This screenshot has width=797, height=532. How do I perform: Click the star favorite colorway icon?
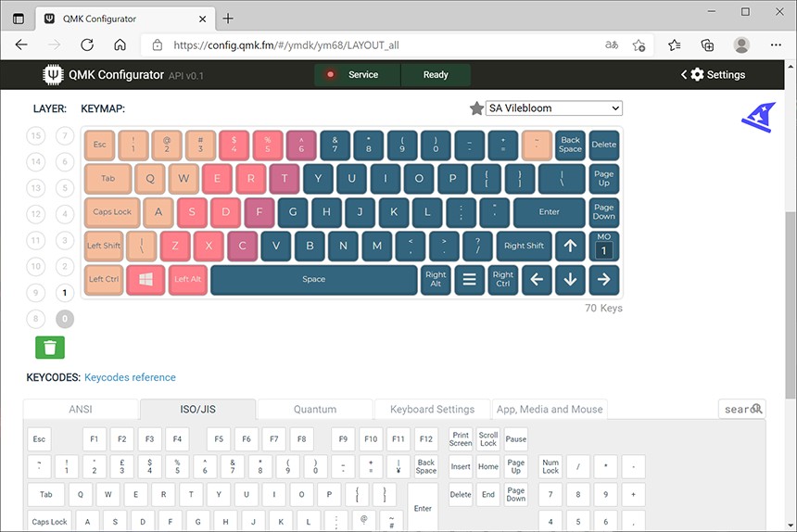pyautogui.click(x=476, y=108)
